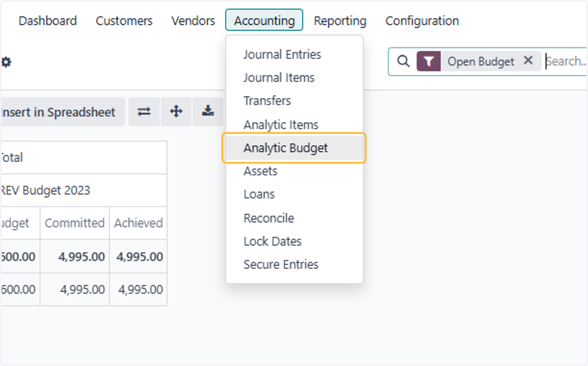Choose Analytic Items in the dropdown
The image size is (588, 366).
click(x=294, y=125)
